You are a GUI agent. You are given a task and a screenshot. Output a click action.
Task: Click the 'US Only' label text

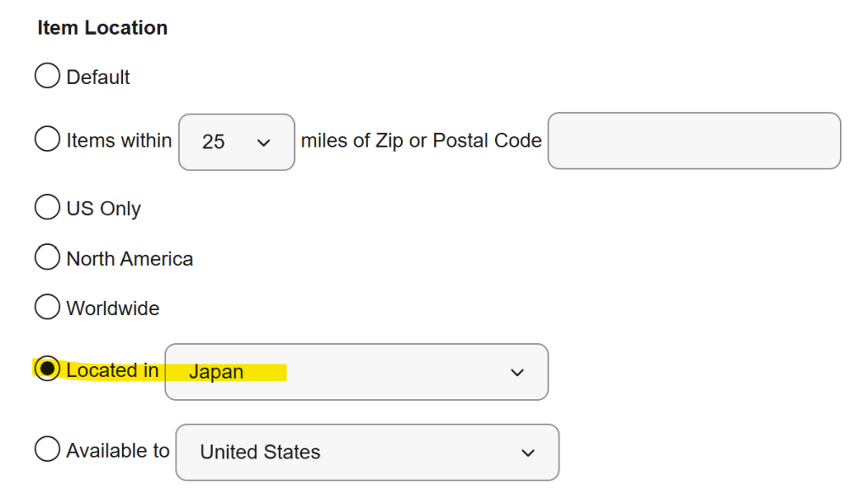[103, 208]
